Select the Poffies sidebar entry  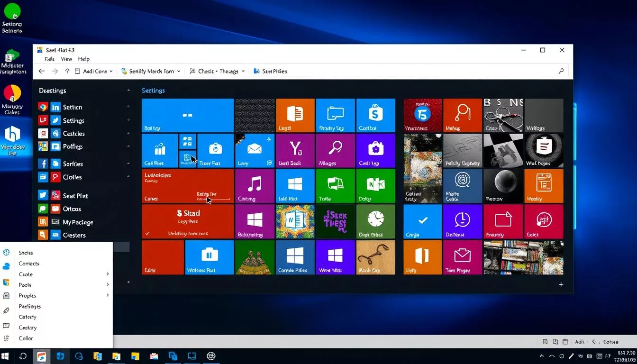tap(73, 146)
